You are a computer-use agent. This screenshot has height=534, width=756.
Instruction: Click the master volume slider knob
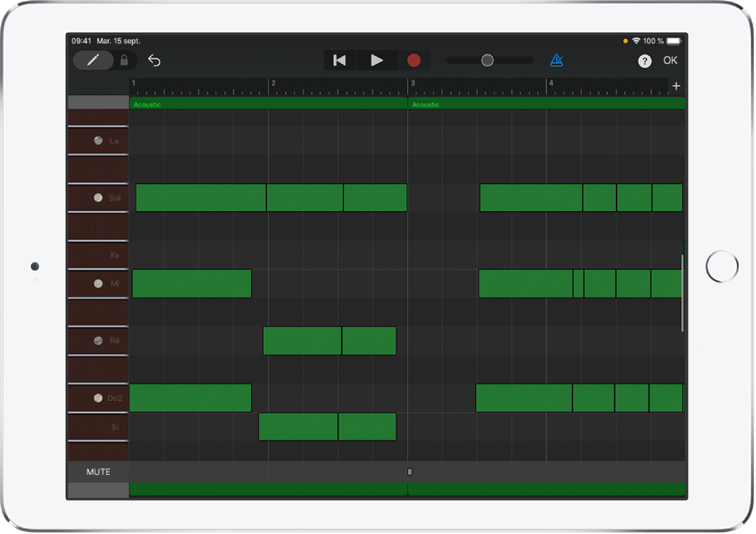(487, 61)
